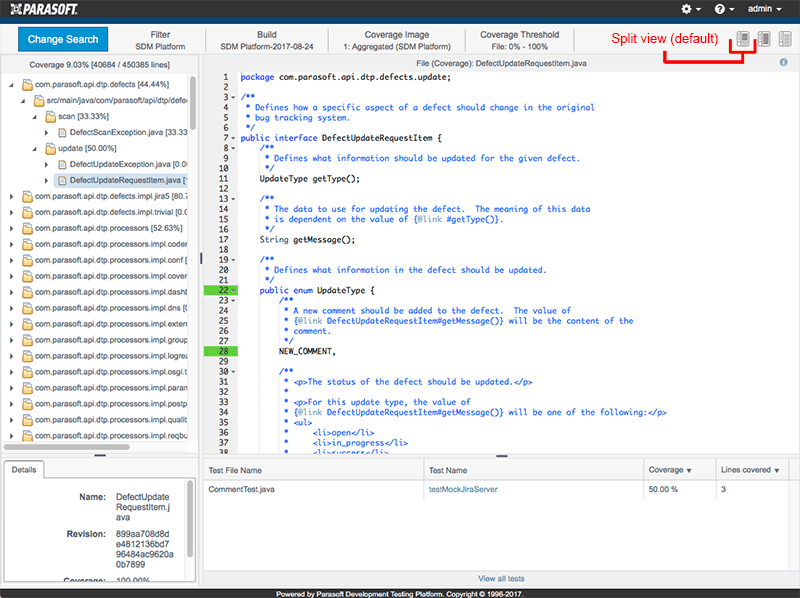
Task: Expand the processors.impl.group package arrow
Action: coord(11,340)
